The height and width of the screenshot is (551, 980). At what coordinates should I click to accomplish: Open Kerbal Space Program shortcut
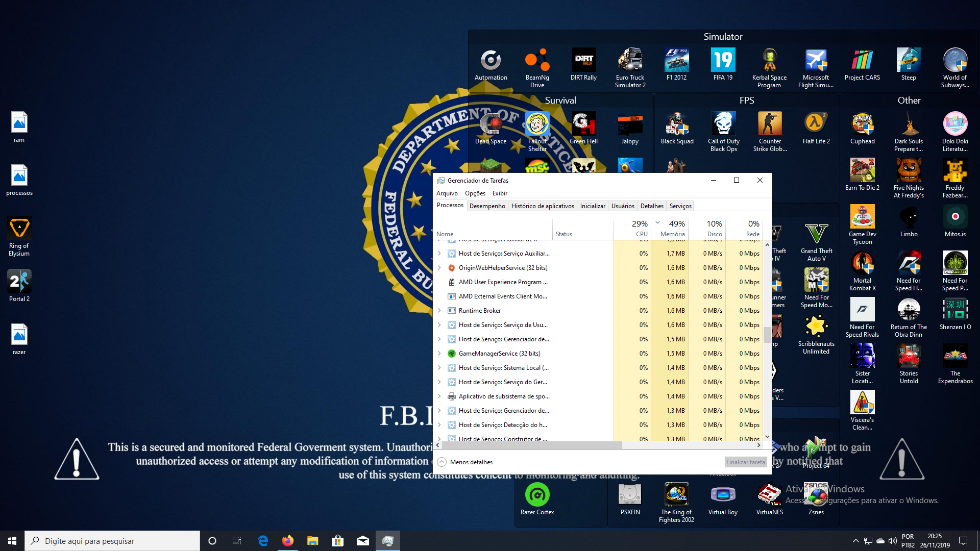click(x=769, y=68)
